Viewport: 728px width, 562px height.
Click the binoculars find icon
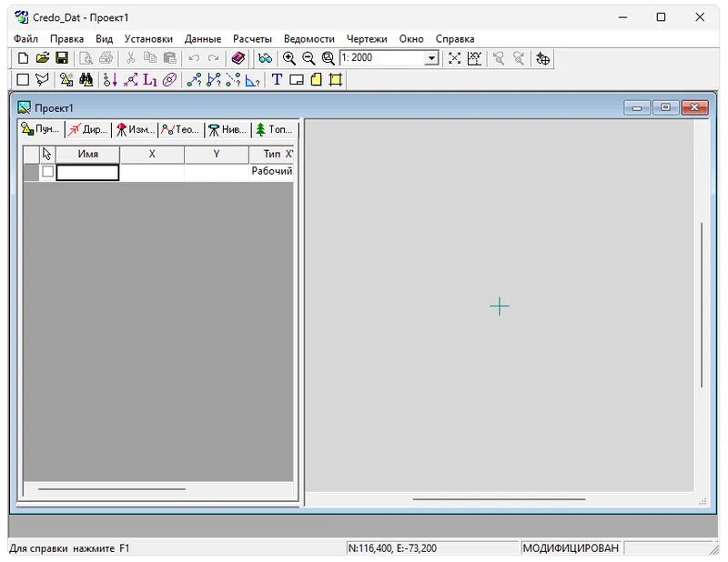coord(86,80)
